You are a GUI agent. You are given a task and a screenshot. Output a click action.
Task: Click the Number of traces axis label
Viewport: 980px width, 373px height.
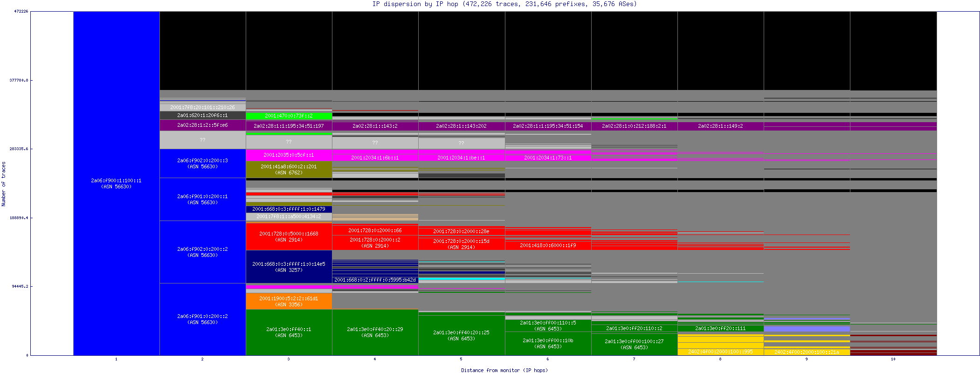(4, 184)
